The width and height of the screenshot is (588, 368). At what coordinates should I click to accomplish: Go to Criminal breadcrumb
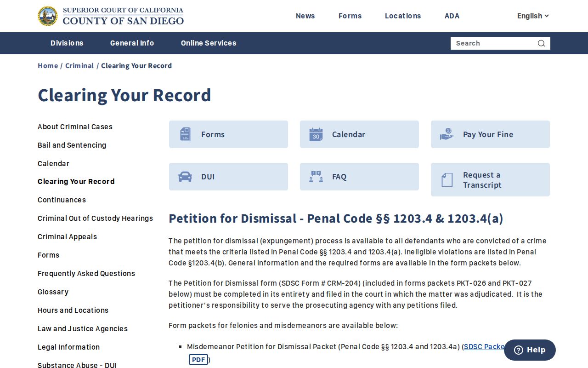point(79,66)
